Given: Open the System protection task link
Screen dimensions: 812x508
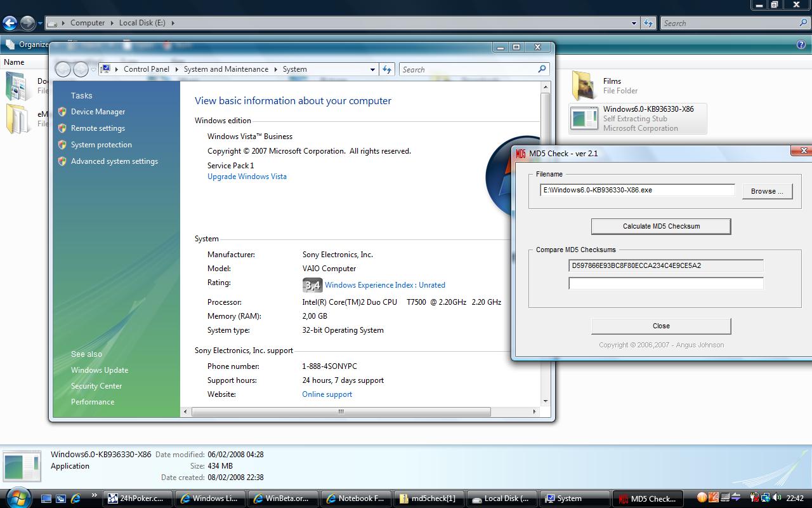Looking at the screenshot, I should [101, 145].
